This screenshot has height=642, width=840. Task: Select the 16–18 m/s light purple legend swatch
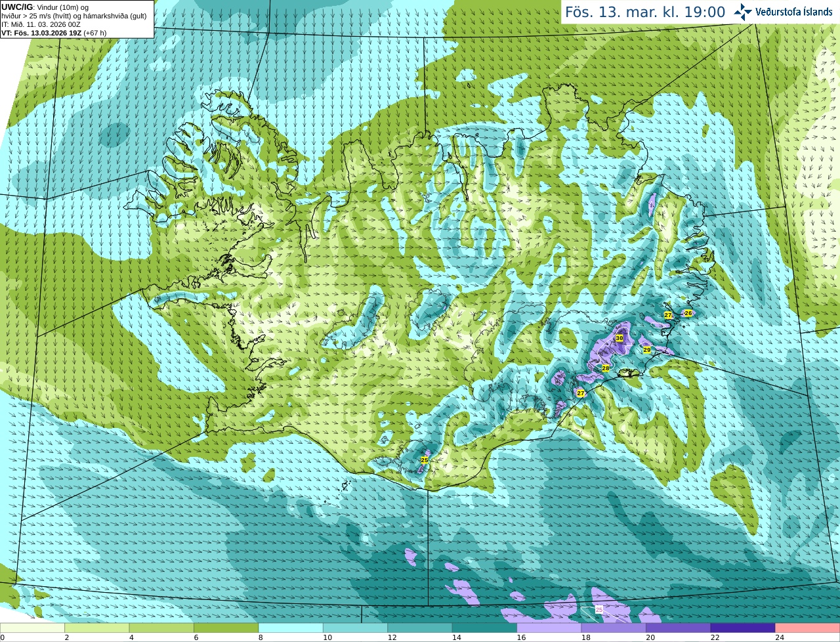[x=549, y=628]
